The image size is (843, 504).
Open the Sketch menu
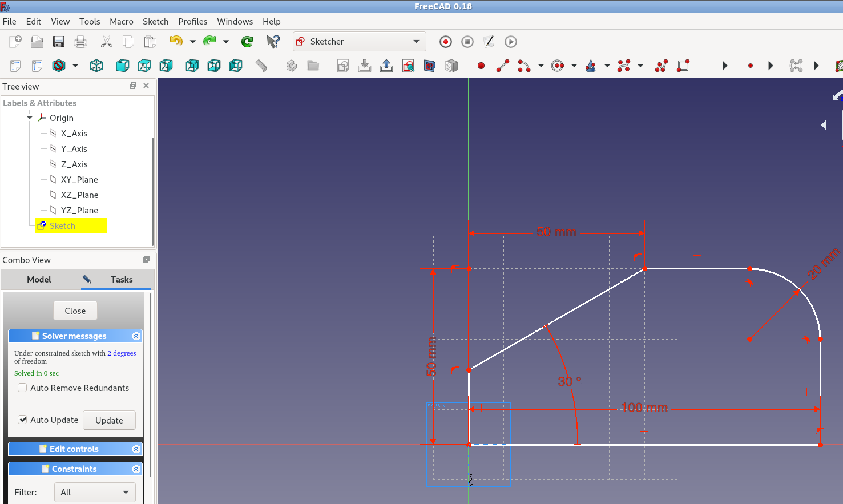click(x=155, y=21)
